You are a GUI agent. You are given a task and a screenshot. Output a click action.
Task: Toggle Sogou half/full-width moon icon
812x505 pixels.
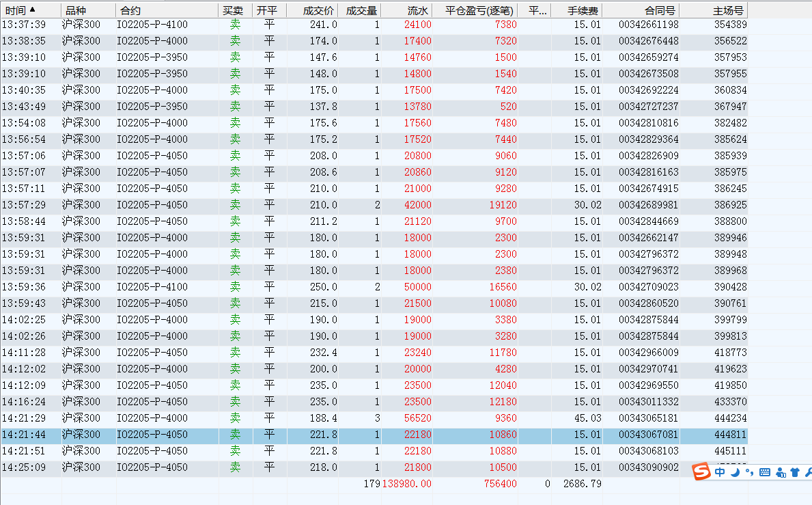coord(735,472)
